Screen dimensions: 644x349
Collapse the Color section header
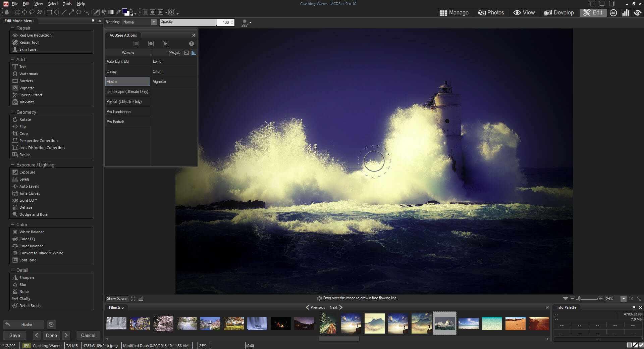coord(12,224)
